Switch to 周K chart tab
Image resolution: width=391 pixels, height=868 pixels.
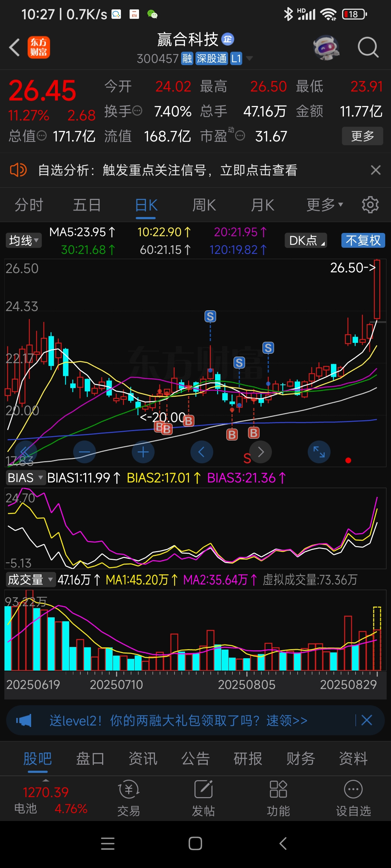coord(204,205)
